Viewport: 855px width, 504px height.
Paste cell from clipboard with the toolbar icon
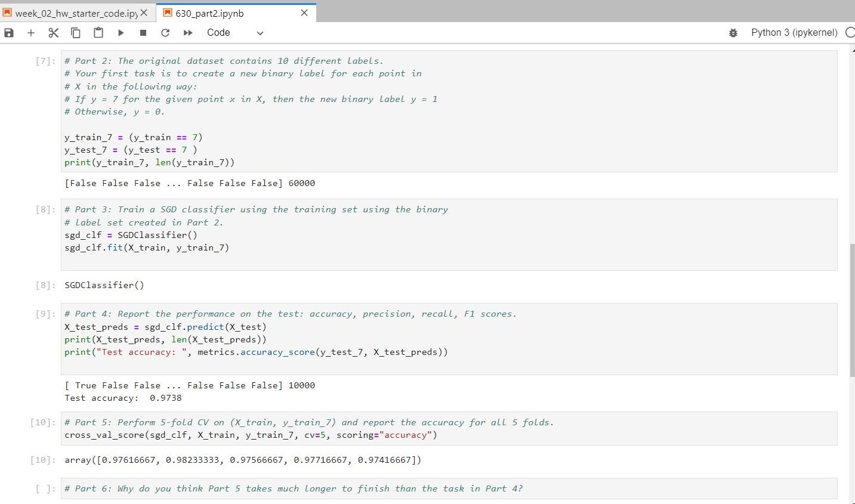click(x=98, y=33)
